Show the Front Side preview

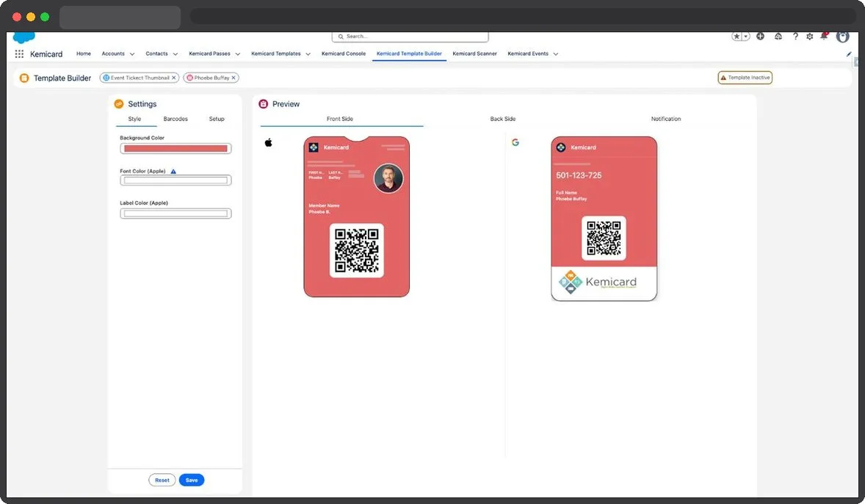[x=340, y=119]
